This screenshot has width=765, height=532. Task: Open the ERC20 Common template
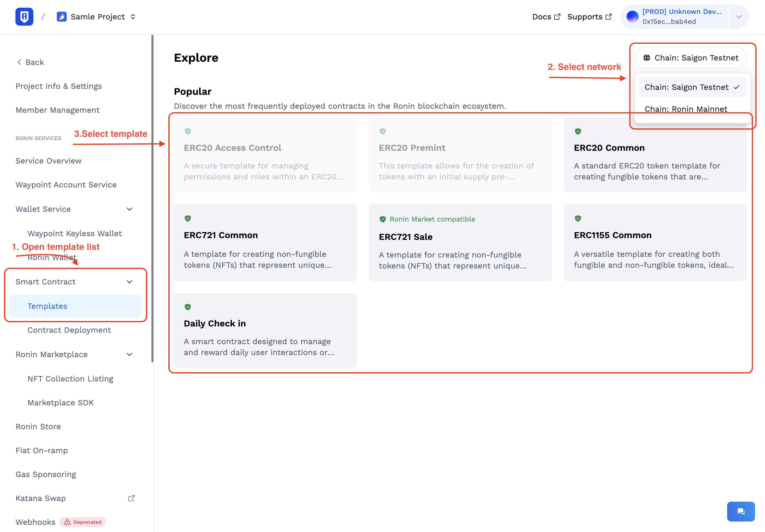655,155
